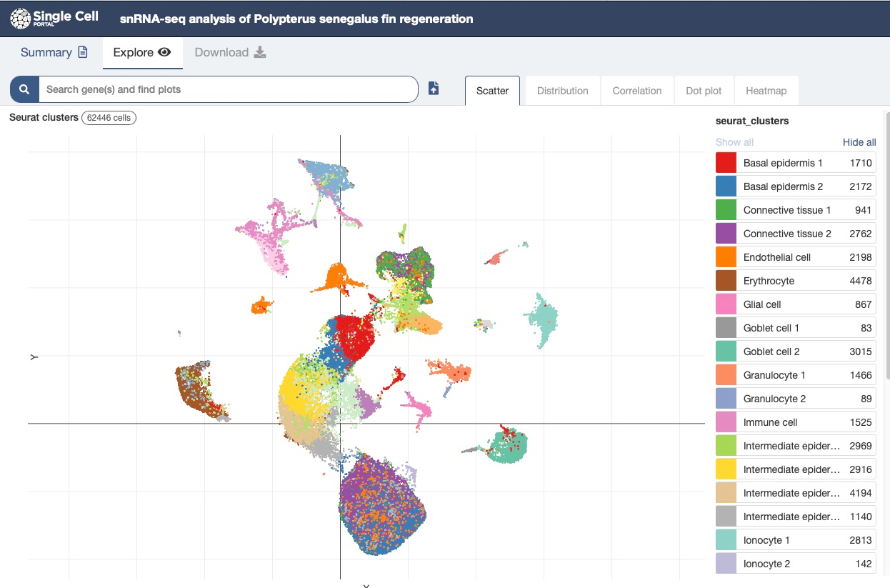This screenshot has width=890, height=588.
Task: Click the teal Ionocyte 1 color swatch
Action: pos(726,540)
